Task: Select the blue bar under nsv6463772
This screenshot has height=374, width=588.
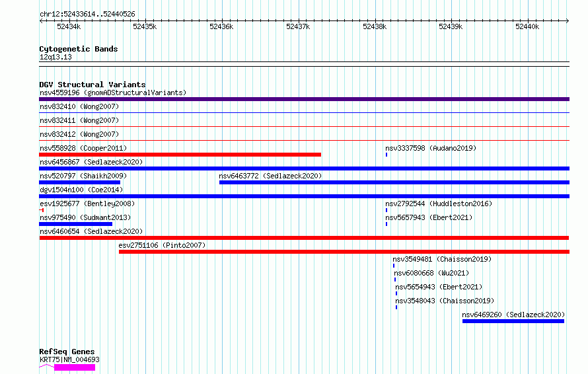Action: tap(394, 182)
